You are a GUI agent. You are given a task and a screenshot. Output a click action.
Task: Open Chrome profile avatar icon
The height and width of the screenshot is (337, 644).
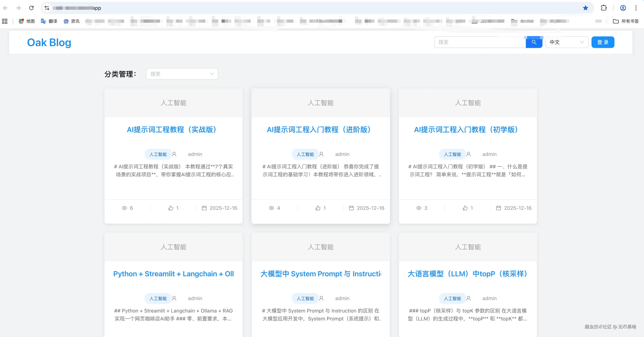tap(623, 8)
